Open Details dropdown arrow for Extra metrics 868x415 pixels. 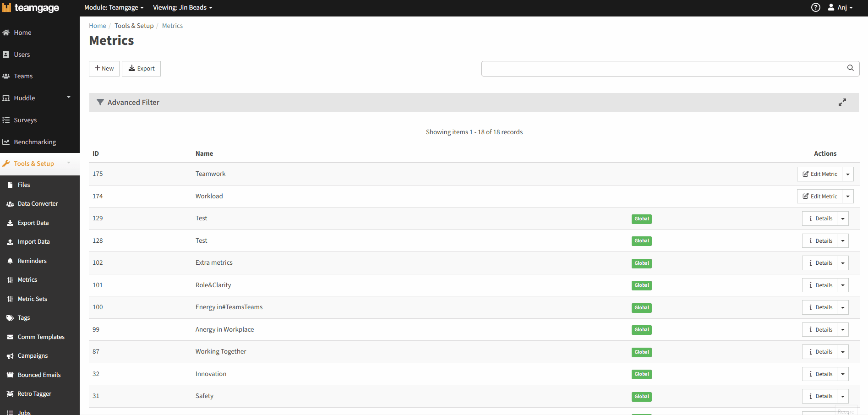click(x=843, y=263)
